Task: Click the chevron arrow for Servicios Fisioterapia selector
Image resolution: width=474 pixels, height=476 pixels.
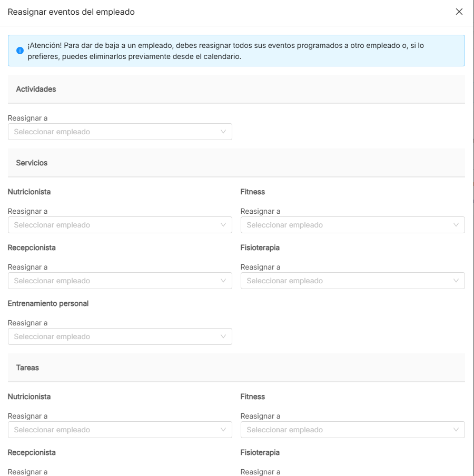Action: click(456, 281)
